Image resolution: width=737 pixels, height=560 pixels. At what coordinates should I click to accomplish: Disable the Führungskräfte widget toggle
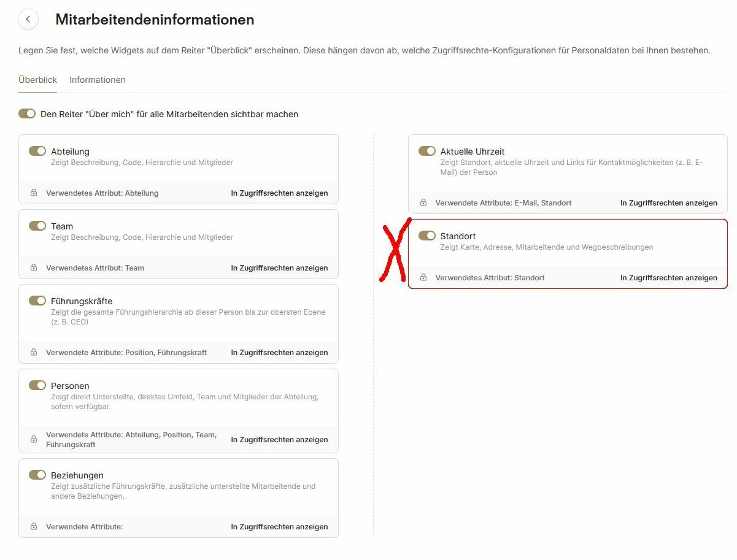[37, 301]
